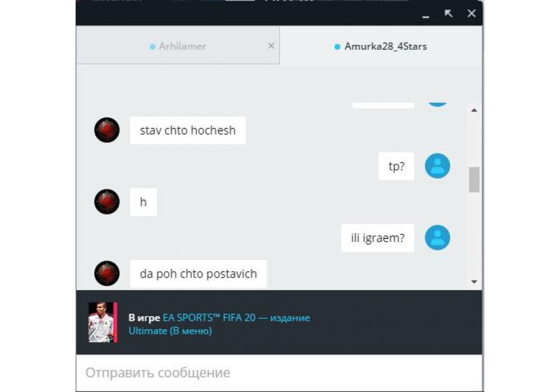Select the Amurka28_4Stars chat tab

[381, 46]
